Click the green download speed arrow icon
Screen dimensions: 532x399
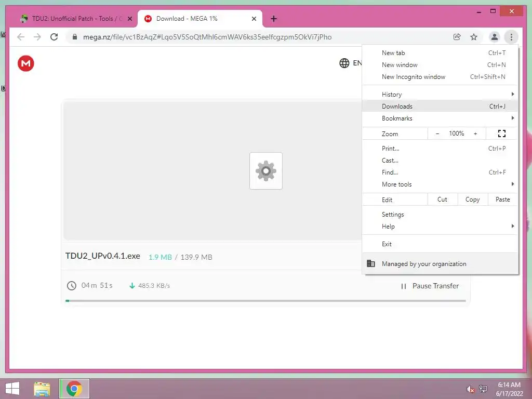point(132,286)
